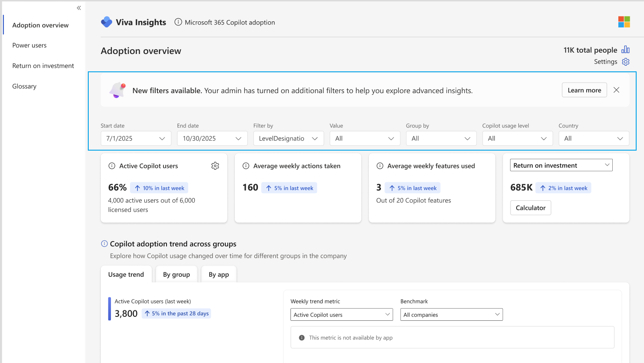The width and height of the screenshot is (644, 363).
Task: Open Settings gear under total people
Action: pyautogui.click(x=626, y=62)
